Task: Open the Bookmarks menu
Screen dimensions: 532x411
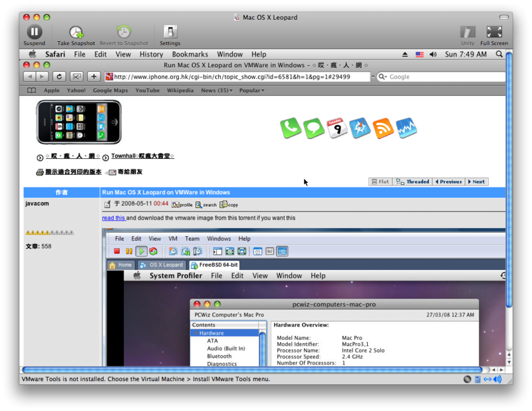Action: coord(190,55)
